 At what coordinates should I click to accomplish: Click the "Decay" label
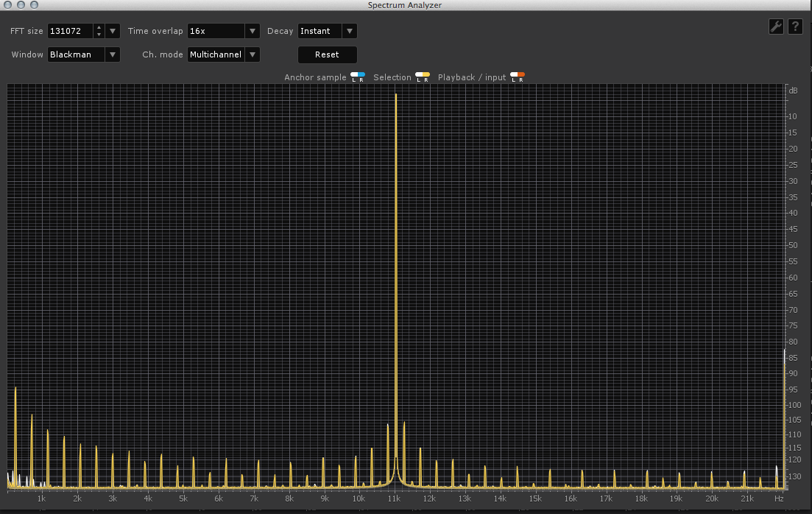(x=280, y=31)
